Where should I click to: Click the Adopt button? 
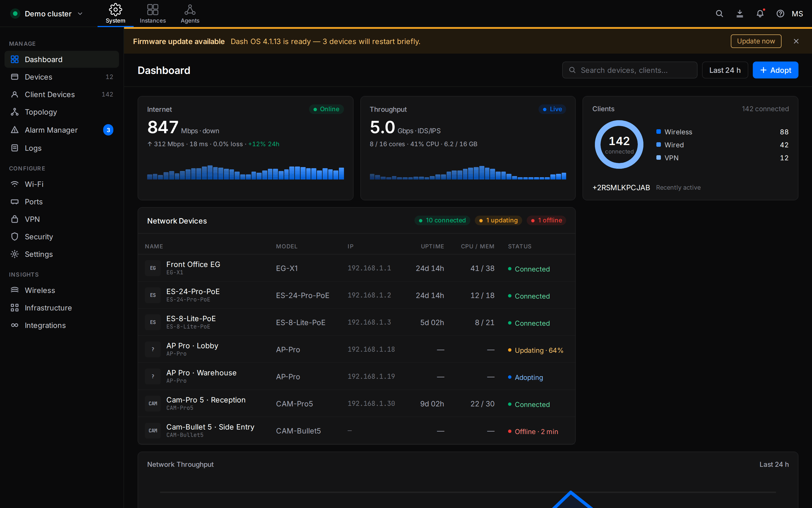[775, 70]
